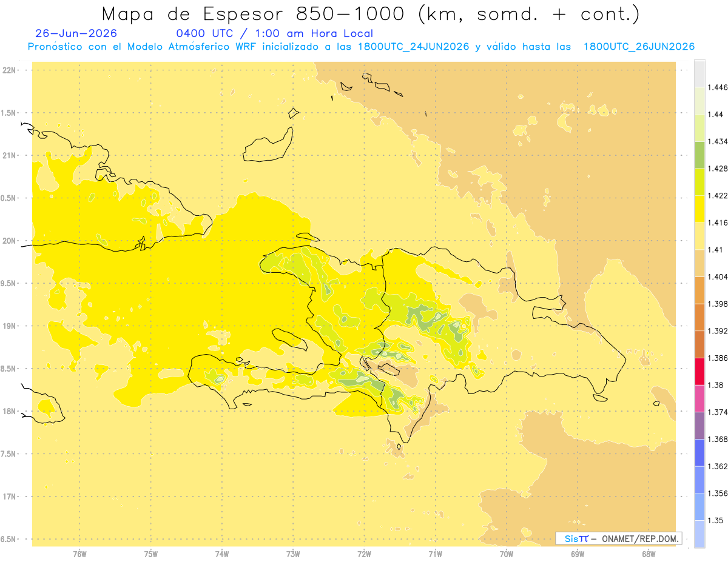The height and width of the screenshot is (562, 728).
Task: Click the legend value "1.362"
Action: pyautogui.click(x=718, y=466)
